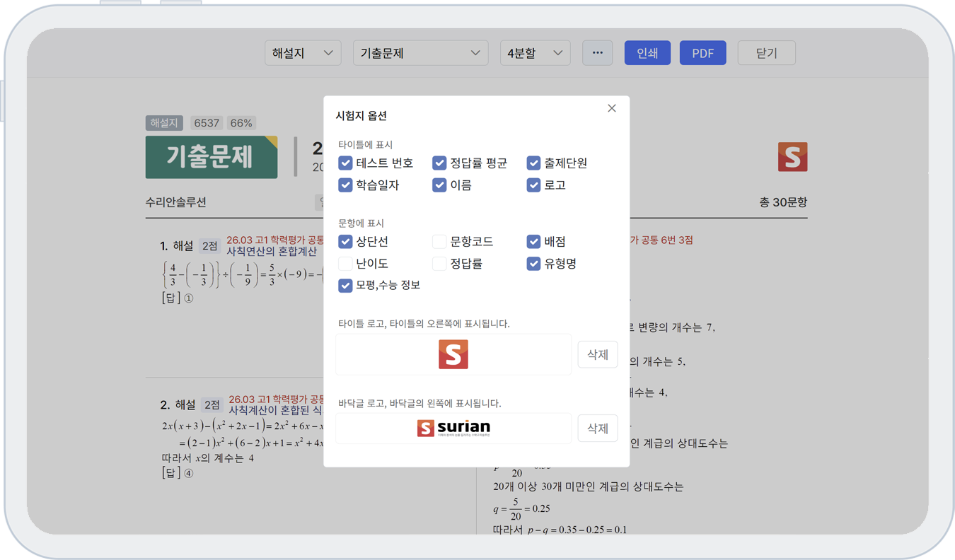This screenshot has height=560, width=955.
Task: Click the surian footer logo preview
Action: coord(453,428)
